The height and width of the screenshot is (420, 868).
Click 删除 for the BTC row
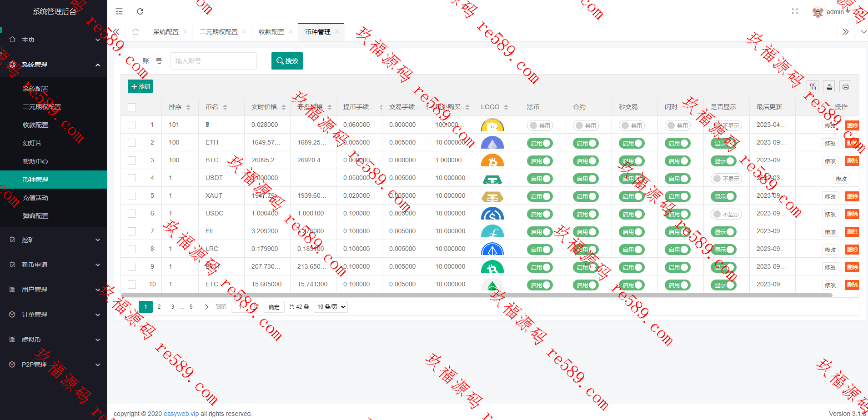click(852, 161)
